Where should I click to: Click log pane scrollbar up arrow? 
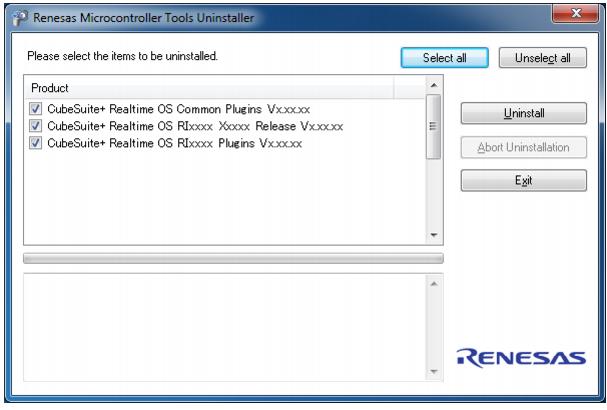pos(433,285)
